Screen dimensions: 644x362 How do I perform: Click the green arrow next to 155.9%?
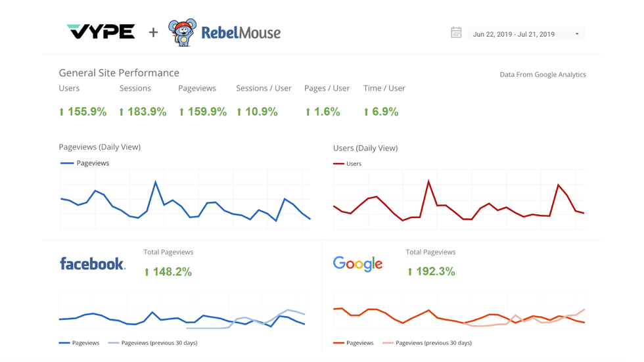coord(62,112)
